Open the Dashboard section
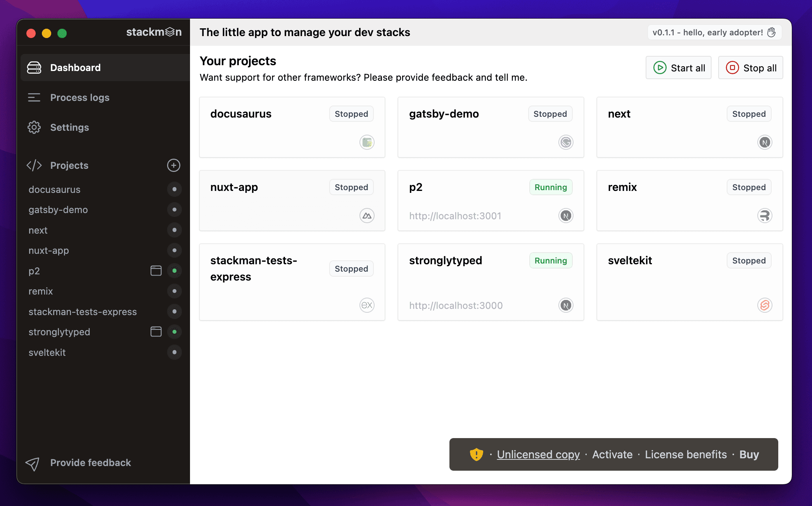812x506 pixels. pos(105,68)
